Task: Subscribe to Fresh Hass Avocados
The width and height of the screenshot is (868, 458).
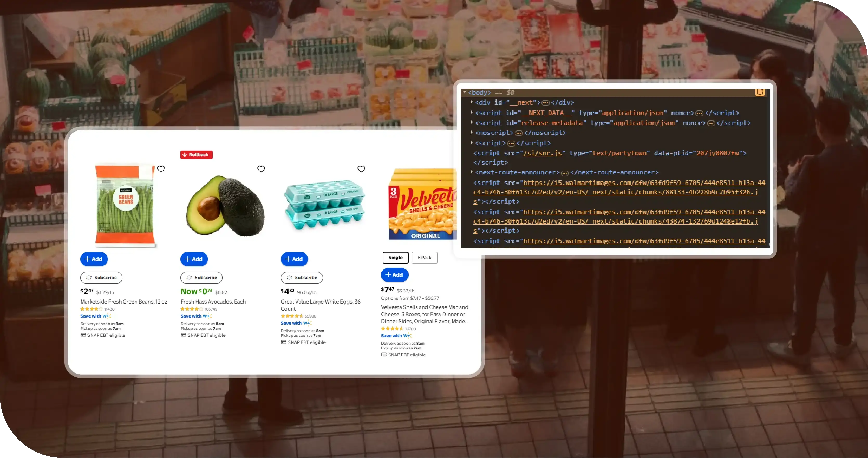Action: point(201,277)
